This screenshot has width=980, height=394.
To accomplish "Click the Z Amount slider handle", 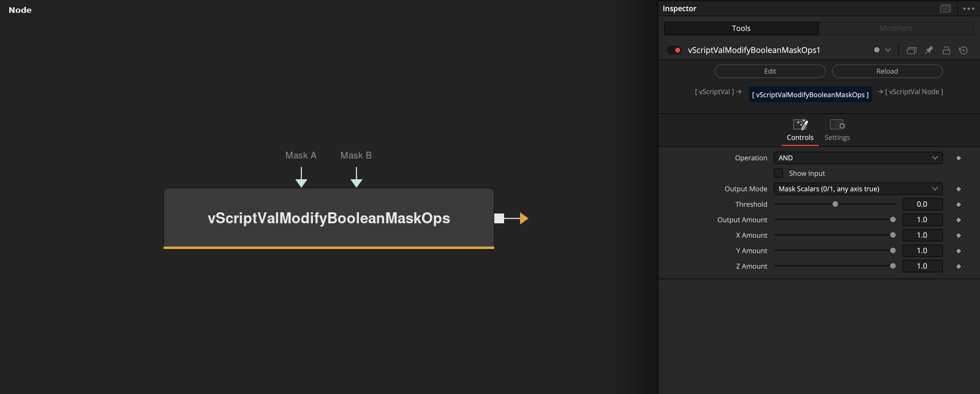I will pyautogui.click(x=893, y=266).
